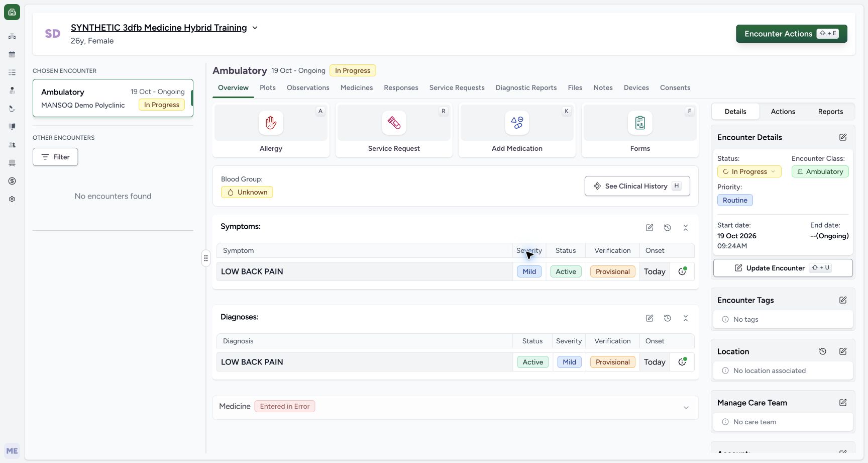868x463 pixels.
Task: Open In Progress status dropdown
Action: click(749, 171)
